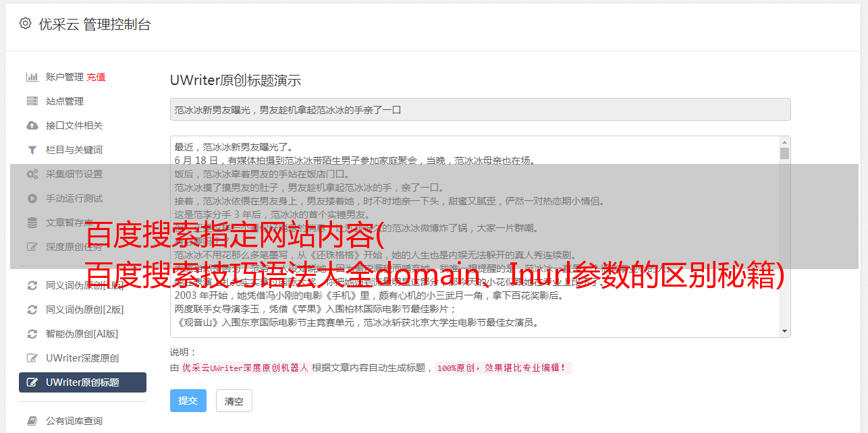The height and width of the screenshot is (433, 868).
Task: Click the edit icon for UWriter深度原创
Action: 32,358
